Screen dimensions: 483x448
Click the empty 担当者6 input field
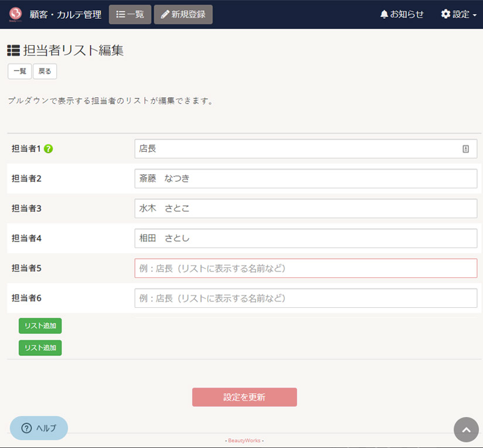[x=306, y=298]
